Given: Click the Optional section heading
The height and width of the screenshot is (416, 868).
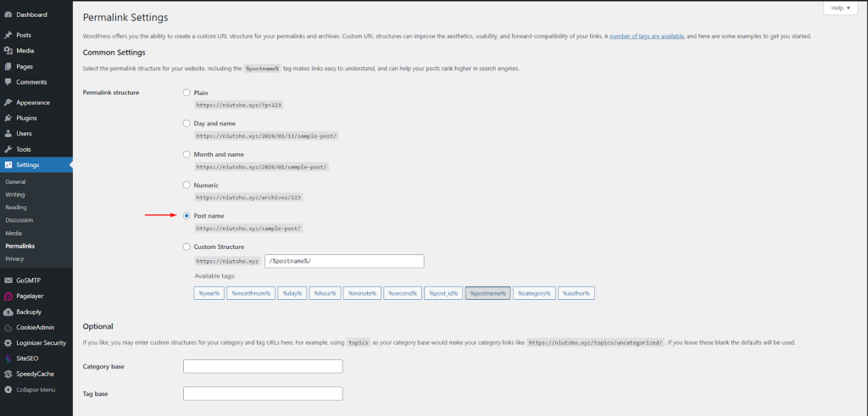Looking at the screenshot, I should (98, 326).
